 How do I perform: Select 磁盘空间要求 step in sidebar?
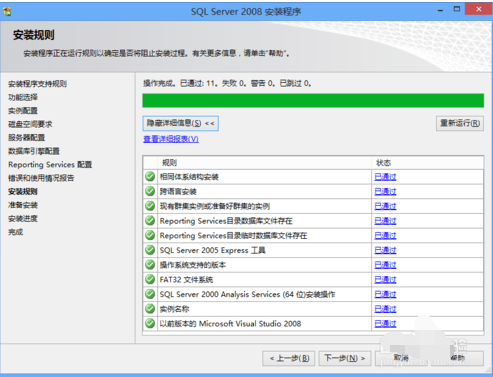(30, 124)
